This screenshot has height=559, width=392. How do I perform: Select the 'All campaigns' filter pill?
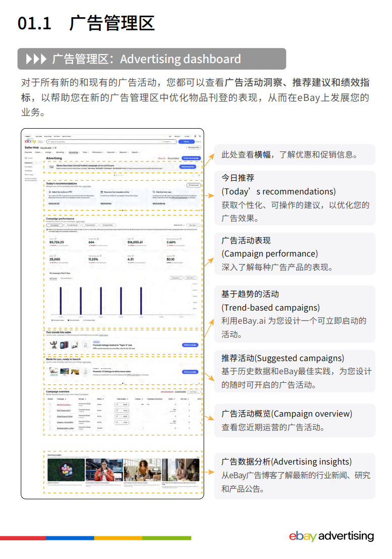54,225
